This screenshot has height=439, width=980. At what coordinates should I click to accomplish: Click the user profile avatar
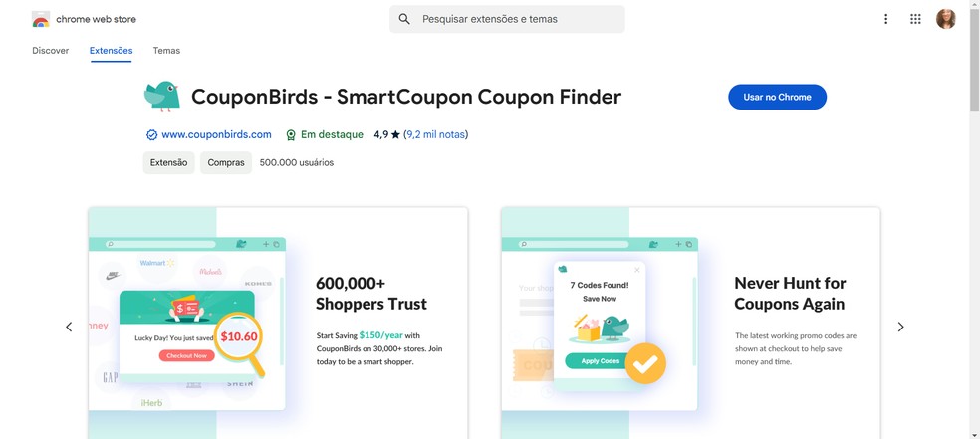click(x=946, y=19)
